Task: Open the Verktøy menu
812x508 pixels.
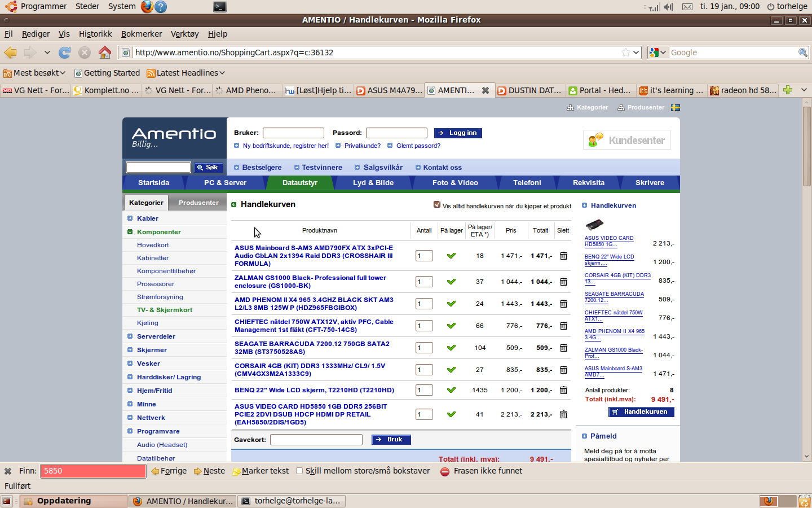Action: (x=184, y=34)
